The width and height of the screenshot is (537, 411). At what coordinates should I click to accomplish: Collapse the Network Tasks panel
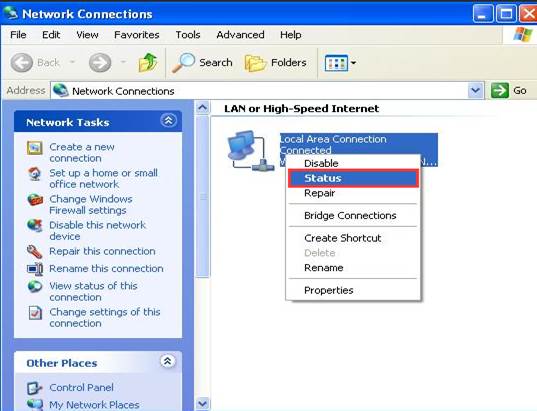(168, 121)
